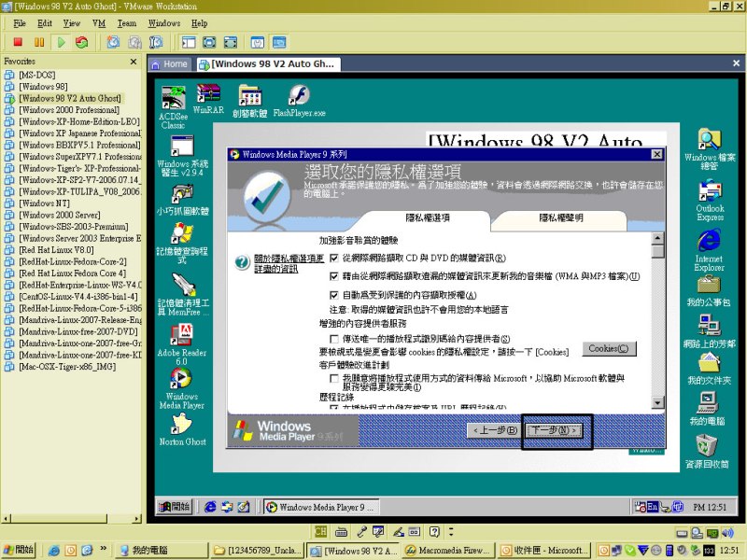Select the Internet Explorer desktop icon

coord(710,250)
